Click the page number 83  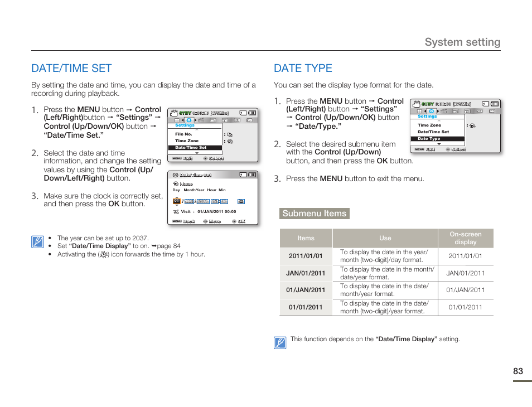518,371
